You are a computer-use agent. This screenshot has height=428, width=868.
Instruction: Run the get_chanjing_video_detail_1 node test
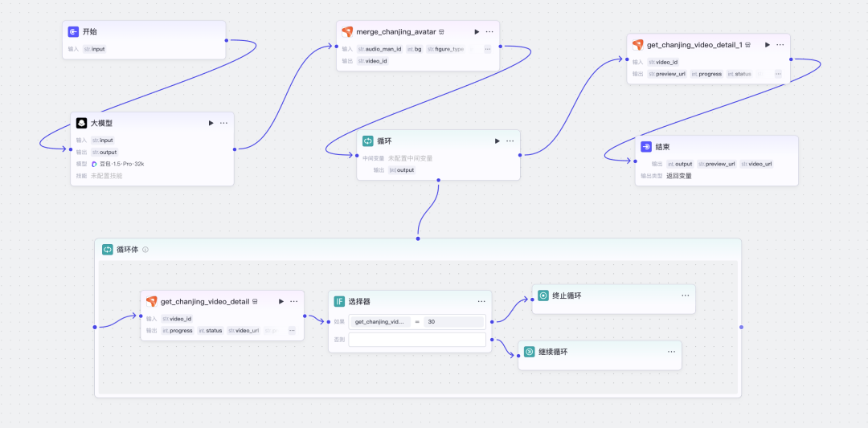pos(768,45)
